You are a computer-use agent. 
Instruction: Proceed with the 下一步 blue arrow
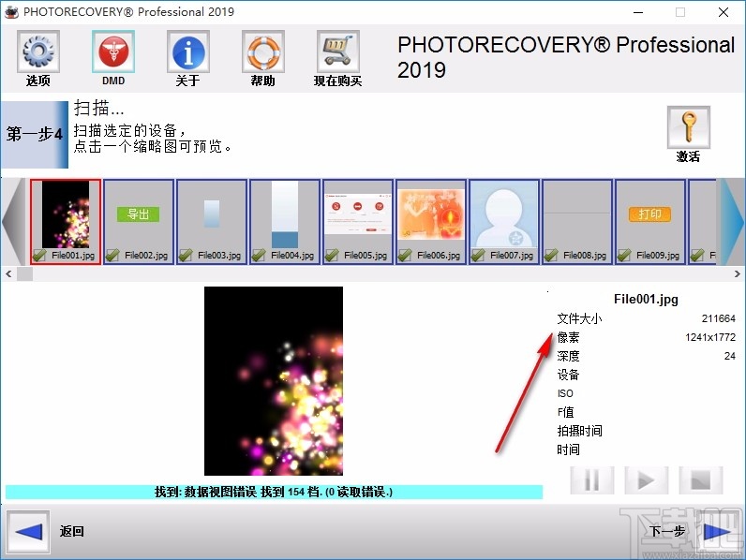(718, 532)
